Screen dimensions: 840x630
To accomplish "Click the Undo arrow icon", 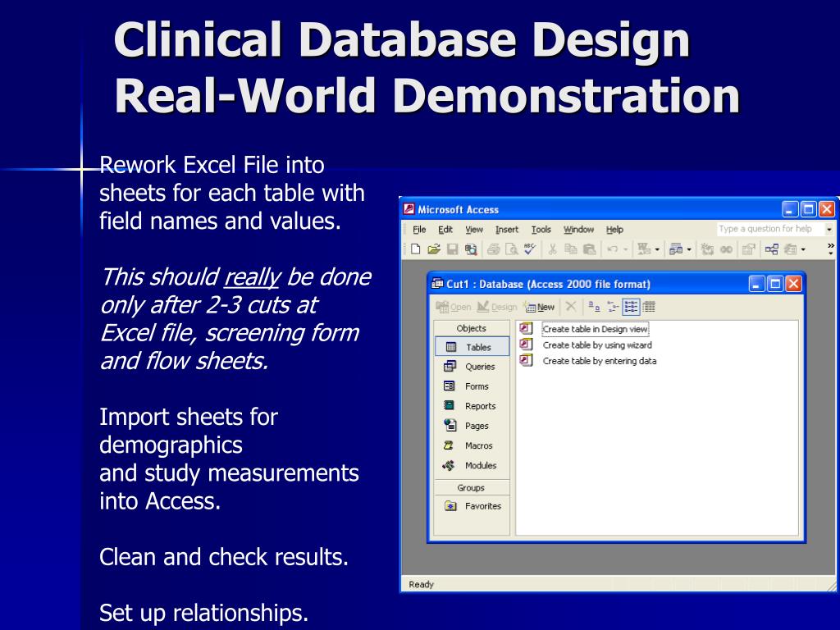I will pos(612,249).
